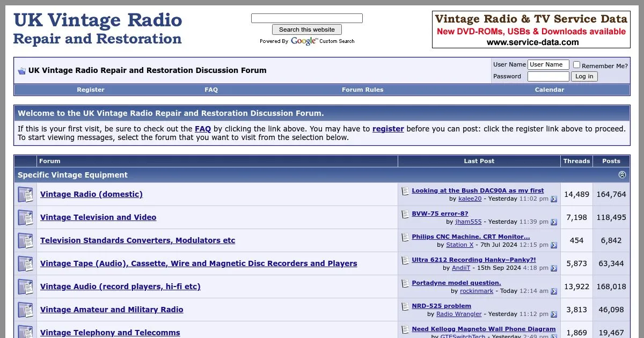Click the forum title in the navbar header
Viewport: 644px width, 338px height.
(x=148, y=70)
